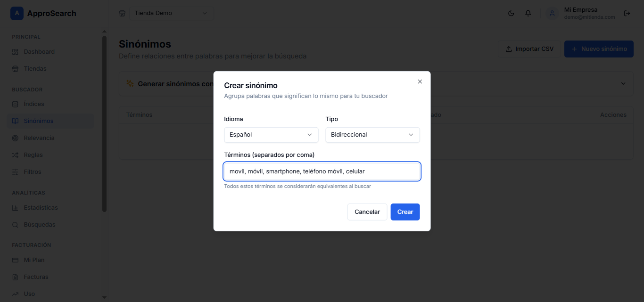Image resolution: width=644 pixels, height=302 pixels.
Task: Open Estadísticas in sidebar
Action: tap(50, 208)
